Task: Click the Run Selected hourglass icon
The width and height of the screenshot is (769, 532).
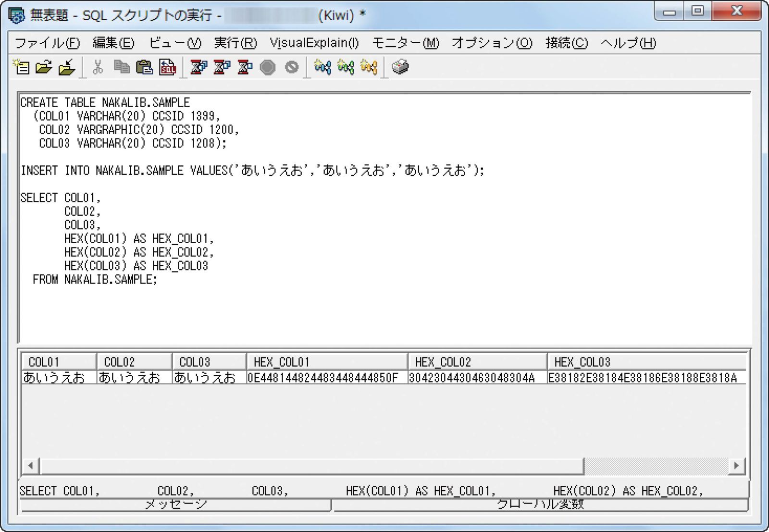Action: click(x=245, y=67)
